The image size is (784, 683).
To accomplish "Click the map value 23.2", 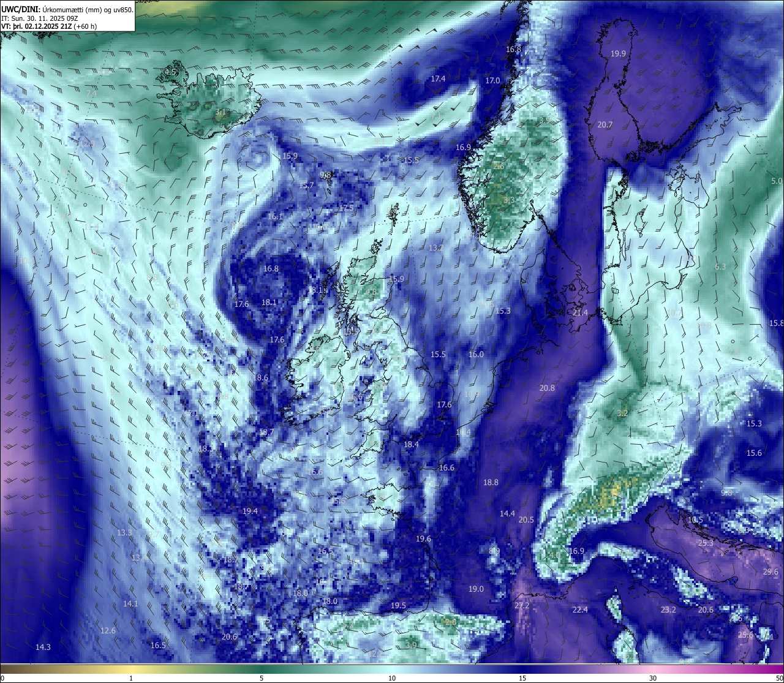I will coord(668,610).
